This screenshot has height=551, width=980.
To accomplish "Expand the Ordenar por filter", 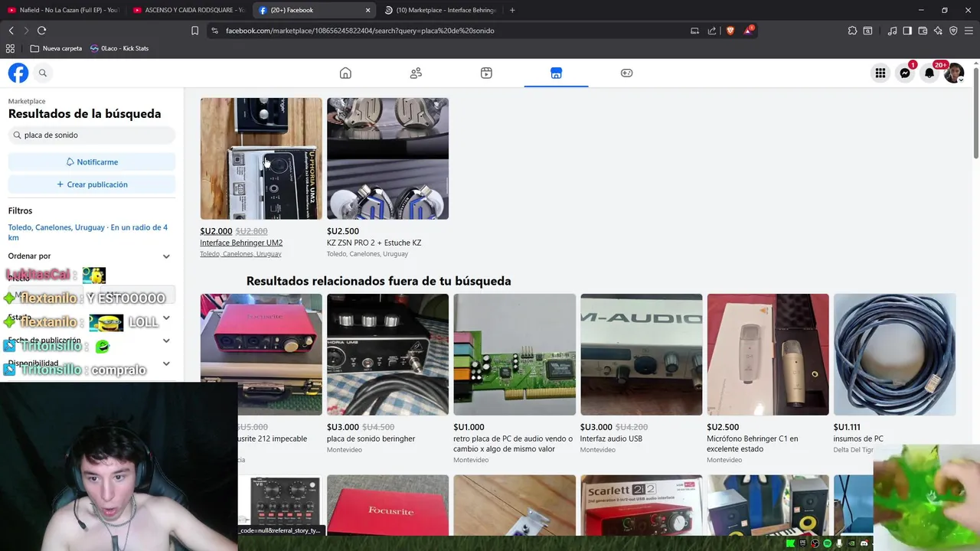I will [91, 256].
